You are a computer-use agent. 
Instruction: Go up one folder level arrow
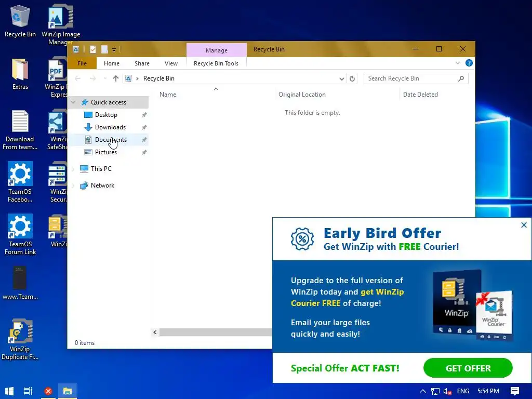116,78
